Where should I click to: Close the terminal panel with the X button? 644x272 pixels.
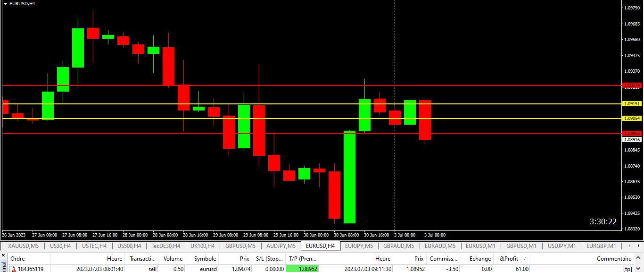[3, 255]
